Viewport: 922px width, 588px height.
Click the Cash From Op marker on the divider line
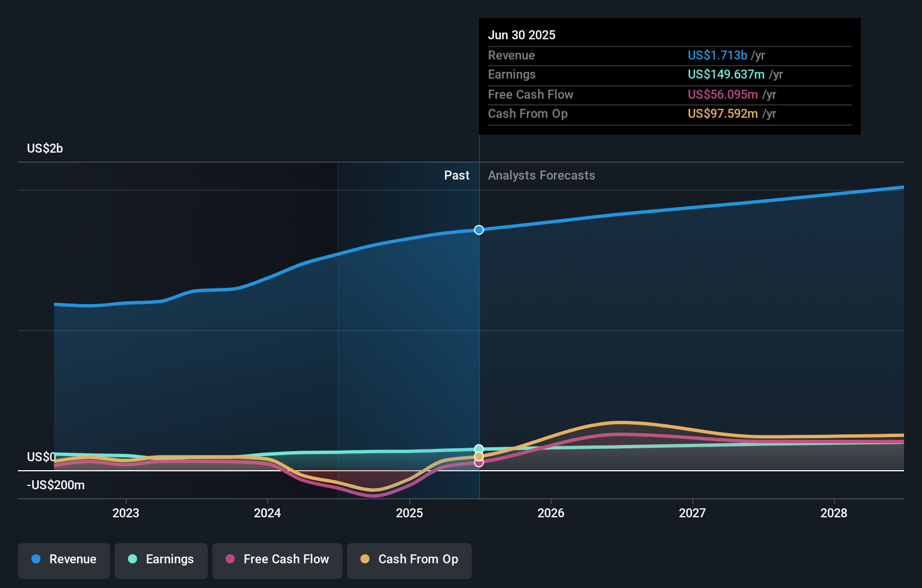pos(479,456)
